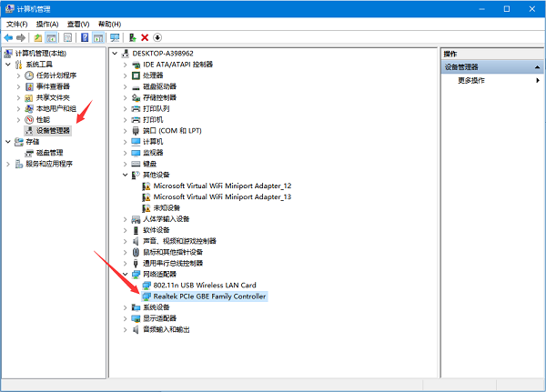Click the 打印机 category
546x392 pixels.
[x=153, y=120]
